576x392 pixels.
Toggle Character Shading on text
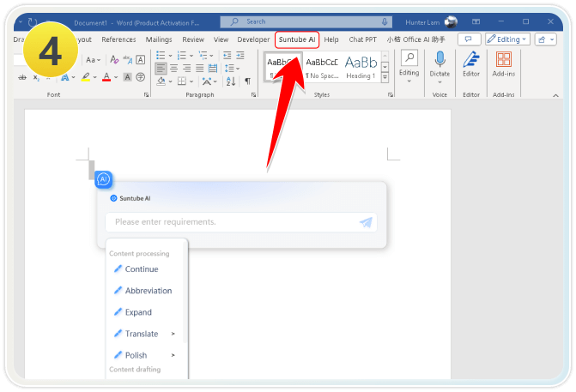click(127, 77)
